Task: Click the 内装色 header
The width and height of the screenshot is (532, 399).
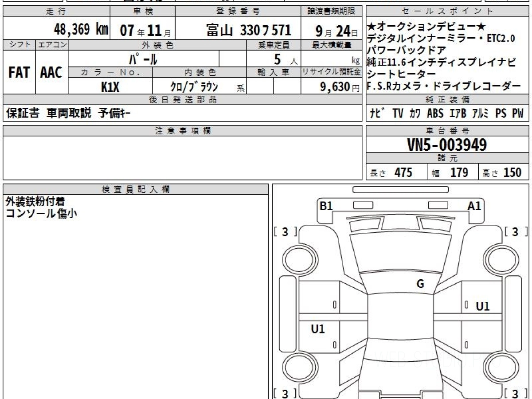Action: click(x=199, y=72)
